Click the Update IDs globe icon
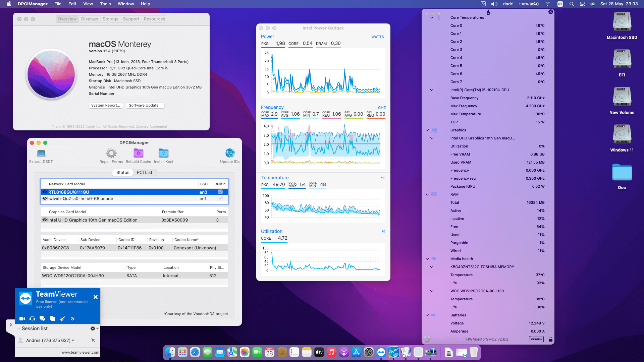Screen dimensions: 644x362 coord(230,153)
